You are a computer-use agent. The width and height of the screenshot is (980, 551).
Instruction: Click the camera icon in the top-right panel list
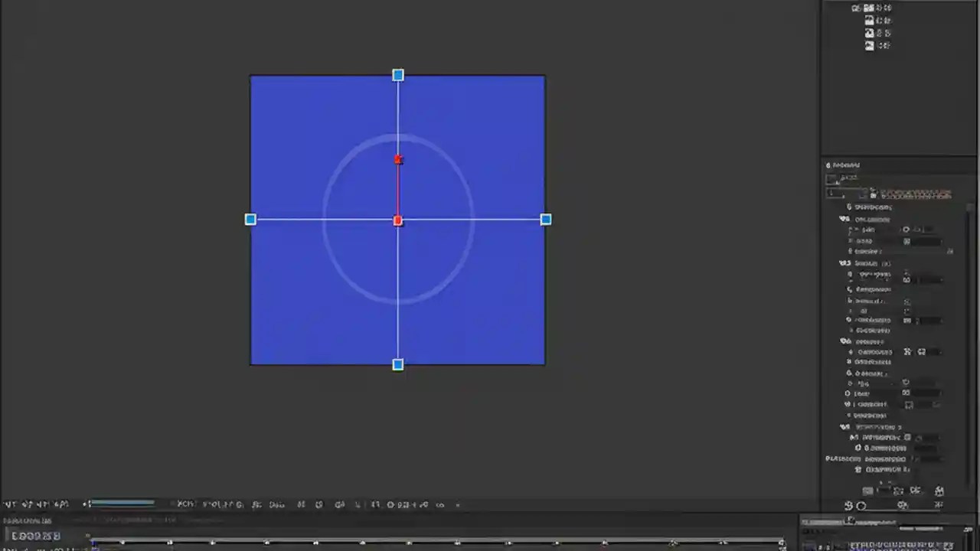(869, 33)
